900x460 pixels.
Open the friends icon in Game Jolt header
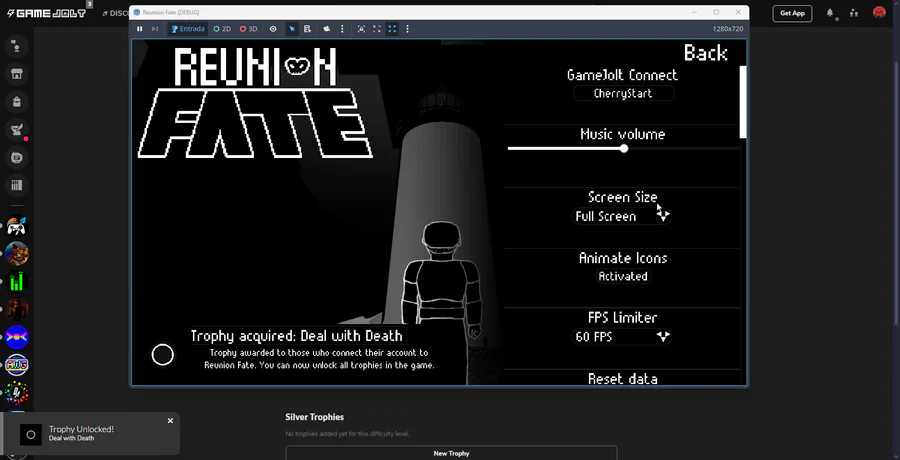854,13
